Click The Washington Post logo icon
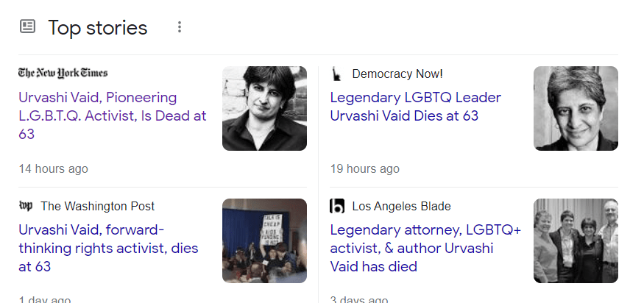 coord(26,206)
